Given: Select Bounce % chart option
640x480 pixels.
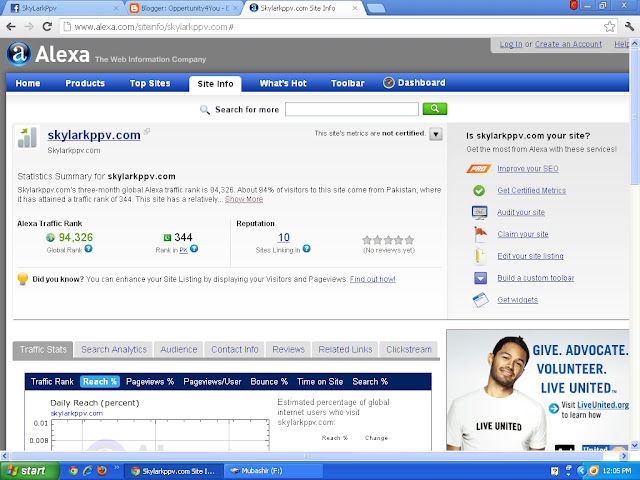Looking at the screenshot, I should point(269,382).
